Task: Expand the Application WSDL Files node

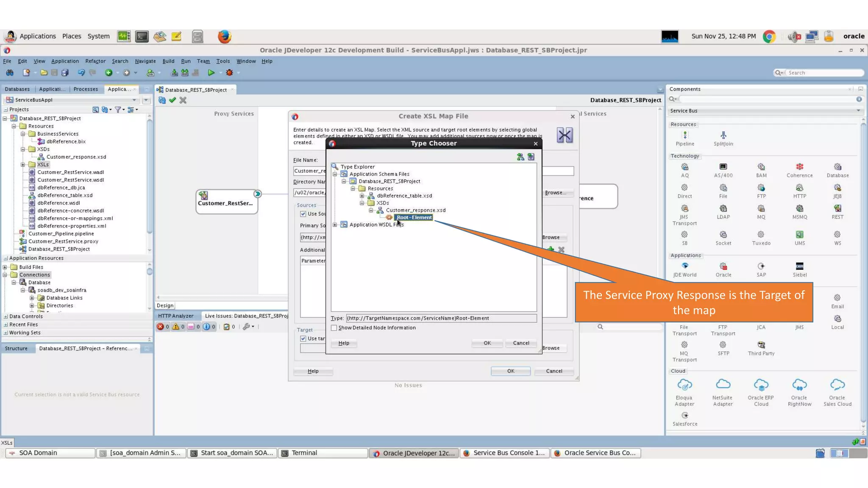Action: (x=335, y=225)
